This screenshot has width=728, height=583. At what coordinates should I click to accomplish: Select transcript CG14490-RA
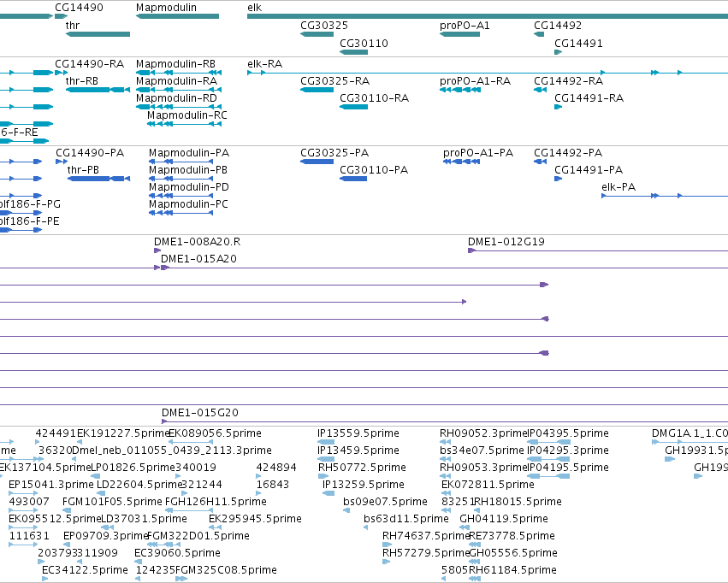click(90, 63)
